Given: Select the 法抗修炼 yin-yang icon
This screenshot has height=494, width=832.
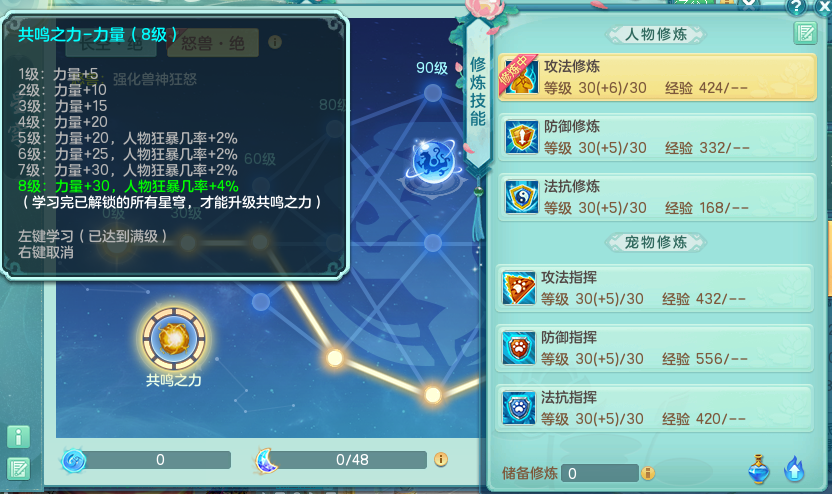Looking at the screenshot, I should [x=521, y=197].
